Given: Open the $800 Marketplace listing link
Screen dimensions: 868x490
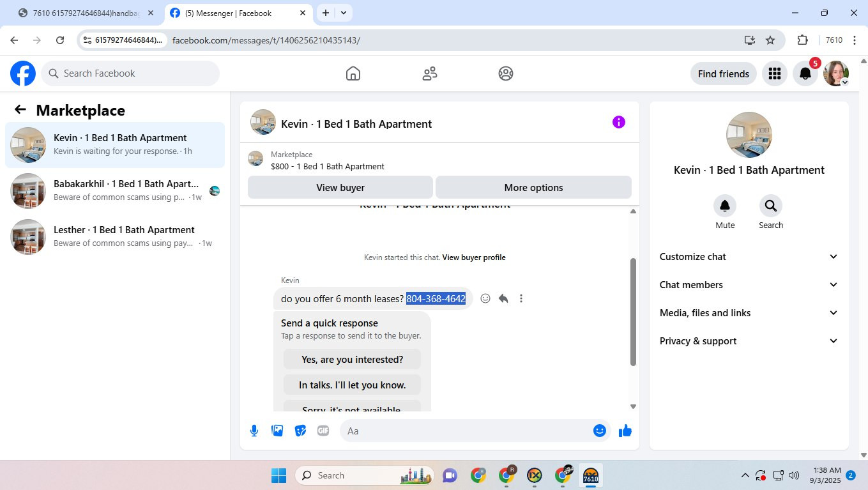Looking at the screenshot, I should 328,167.
